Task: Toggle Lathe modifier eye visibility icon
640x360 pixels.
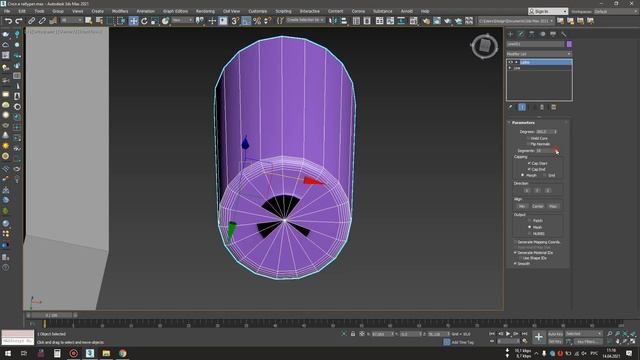Action: (x=510, y=62)
